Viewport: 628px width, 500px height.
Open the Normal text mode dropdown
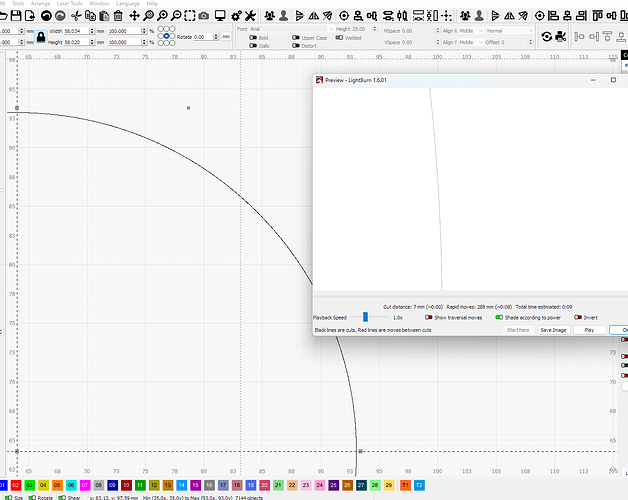click(509, 31)
